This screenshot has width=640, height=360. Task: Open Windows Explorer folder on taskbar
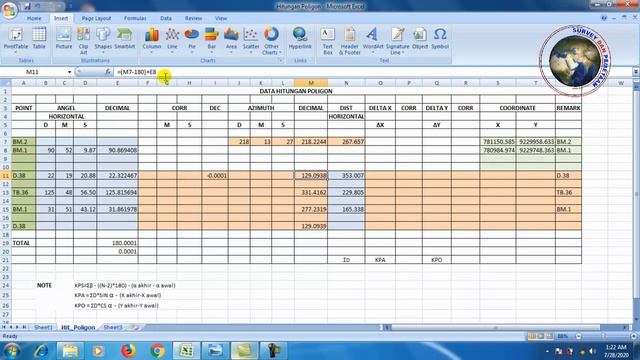click(70, 351)
